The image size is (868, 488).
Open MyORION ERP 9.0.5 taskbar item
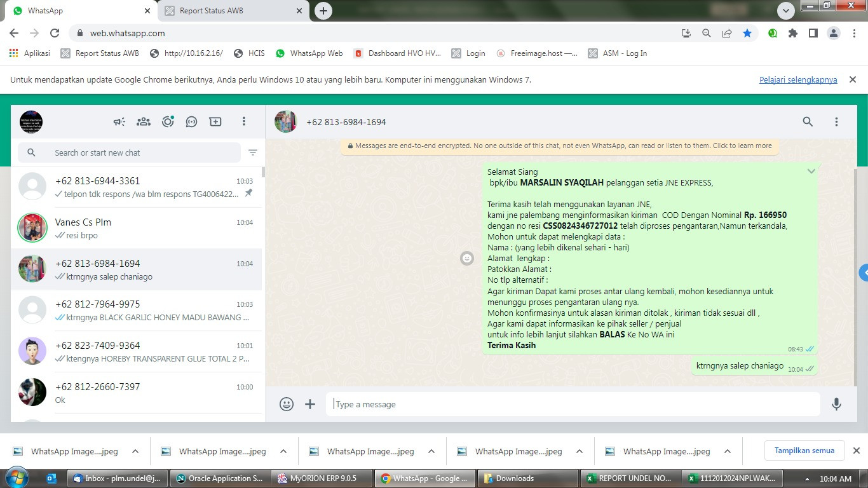(x=321, y=478)
